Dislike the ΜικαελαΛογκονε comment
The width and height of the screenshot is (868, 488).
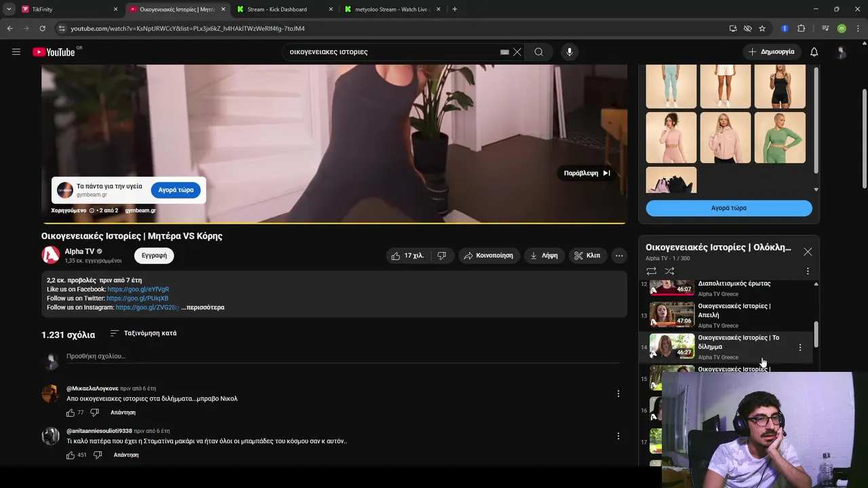[94, 413]
